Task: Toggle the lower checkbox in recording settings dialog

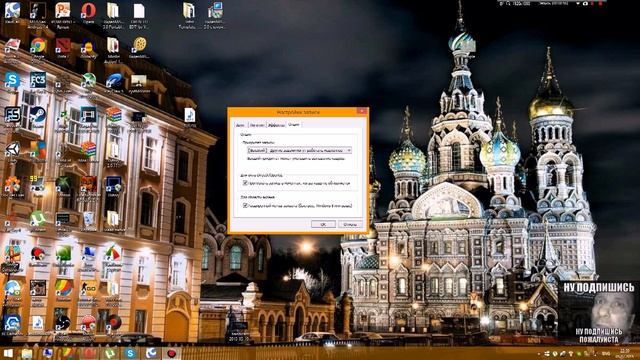Action: [x=245, y=205]
